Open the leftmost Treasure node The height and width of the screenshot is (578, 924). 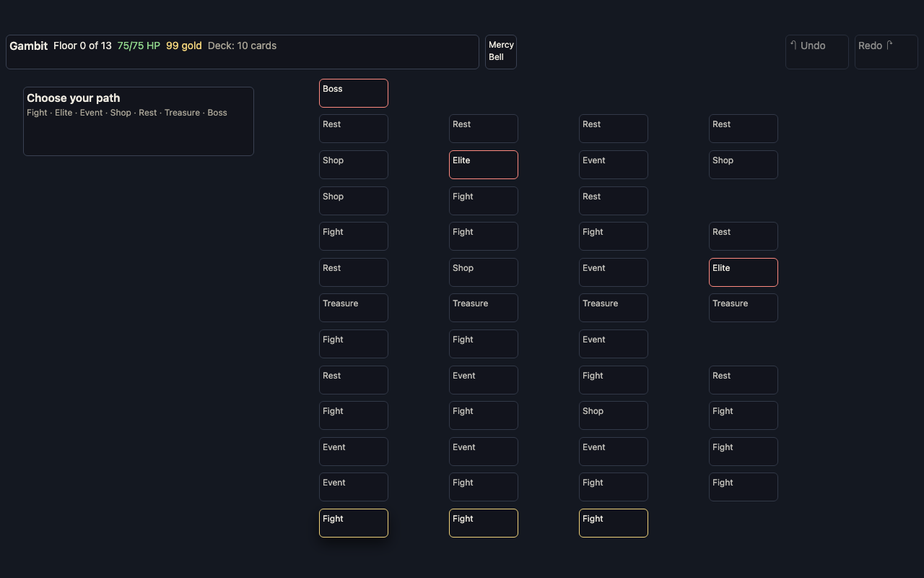[354, 308]
